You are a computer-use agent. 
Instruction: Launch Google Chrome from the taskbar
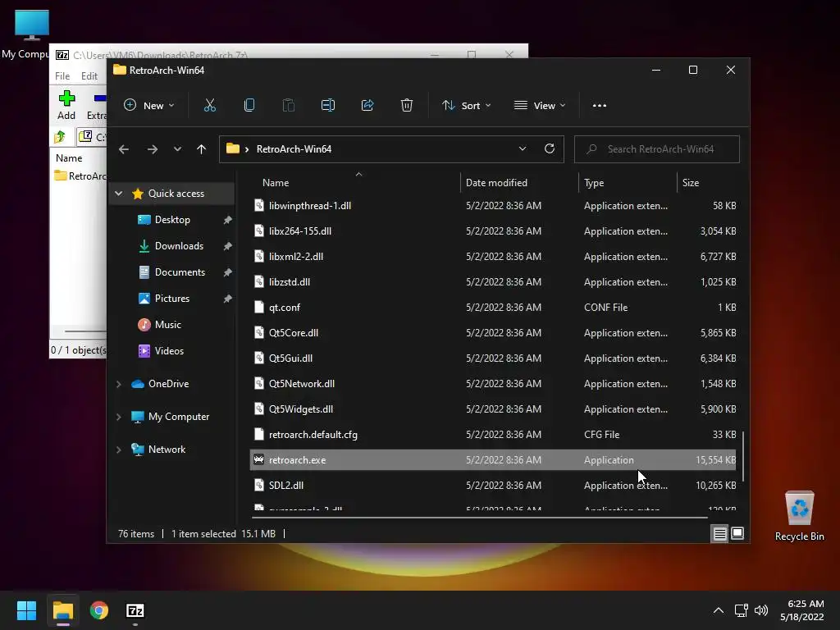[x=98, y=610]
